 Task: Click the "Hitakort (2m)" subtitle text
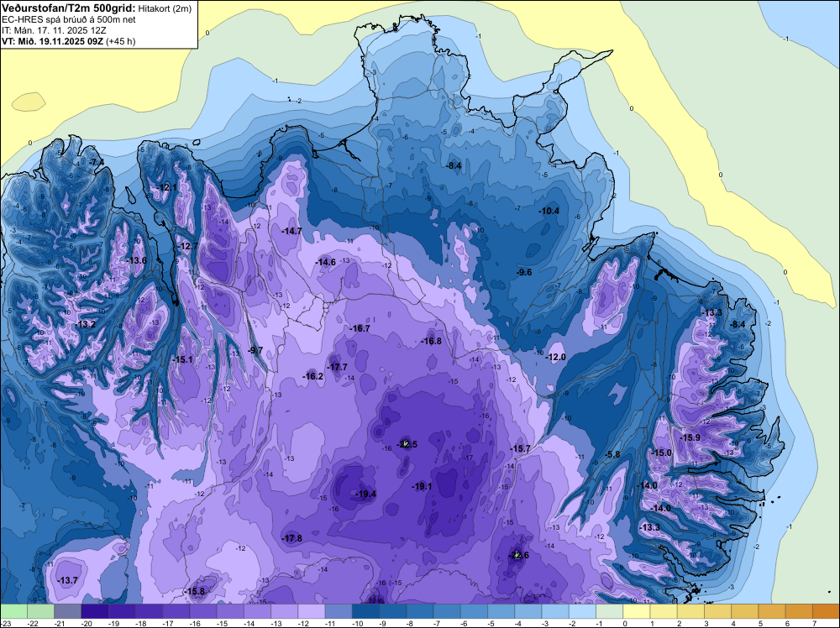tap(165, 8)
